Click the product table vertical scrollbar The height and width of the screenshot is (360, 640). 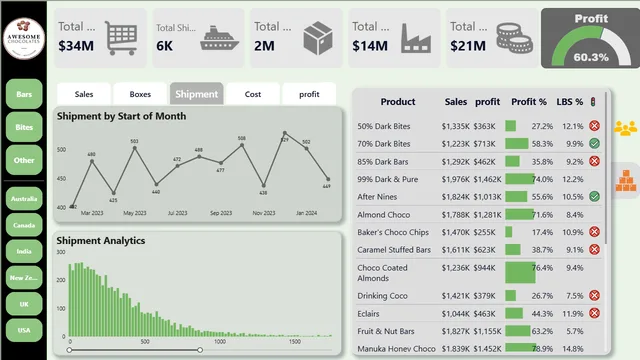coord(606,168)
